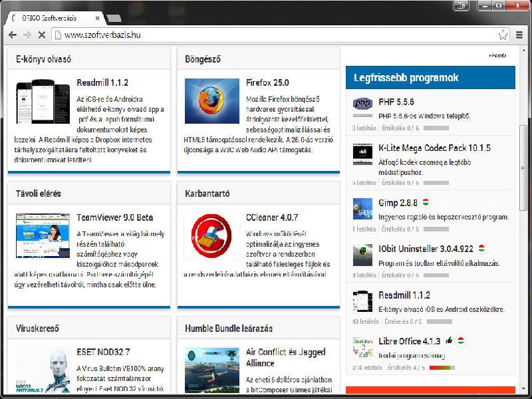Image resolution: width=532 pixels, height=399 pixels.
Task: Maximize the Chrome browser window
Action: pyautogui.click(x=498, y=5)
